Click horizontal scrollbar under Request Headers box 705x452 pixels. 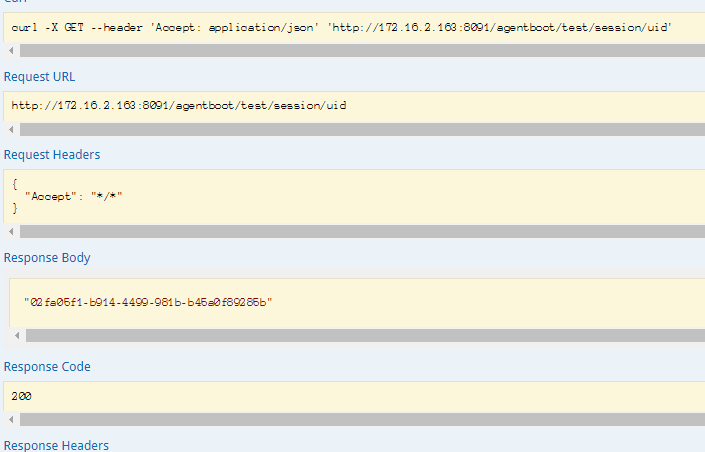click(x=362, y=232)
